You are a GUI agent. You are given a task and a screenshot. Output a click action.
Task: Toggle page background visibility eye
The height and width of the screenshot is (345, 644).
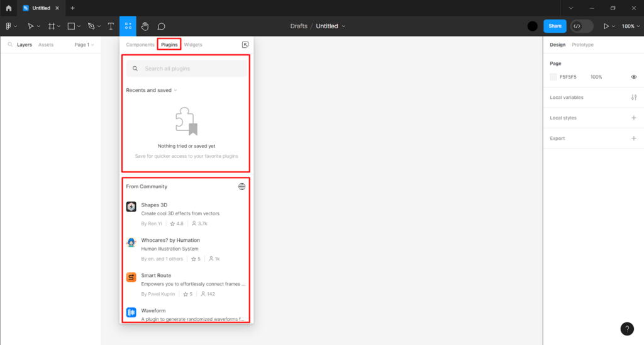pos(634,77)
